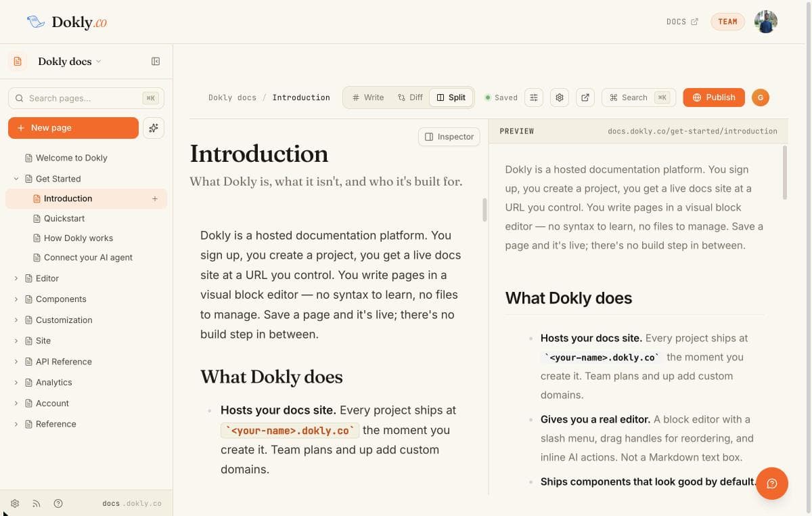
Task: Collapse the Get Started section chevron
Action: tap(16, 179)
